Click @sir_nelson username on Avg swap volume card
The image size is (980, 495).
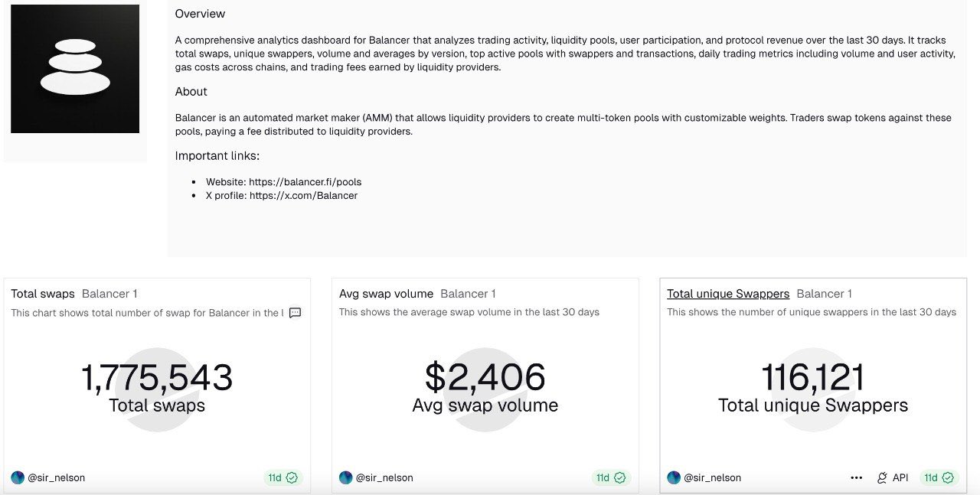(x=384, y=477)
